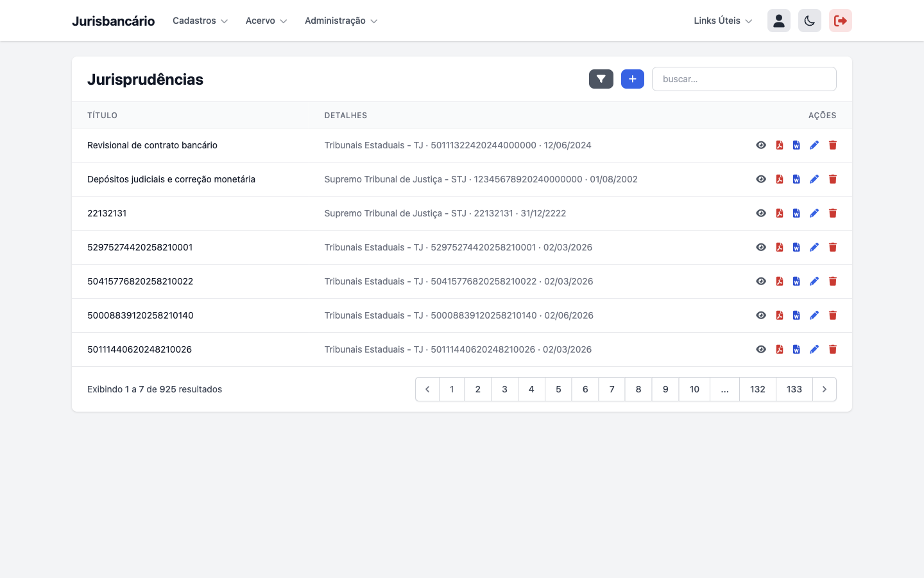This screenshot has width=924, height=578.
Task: Edit the 50415776820258210022 entry
Action: tap(814, 281)
